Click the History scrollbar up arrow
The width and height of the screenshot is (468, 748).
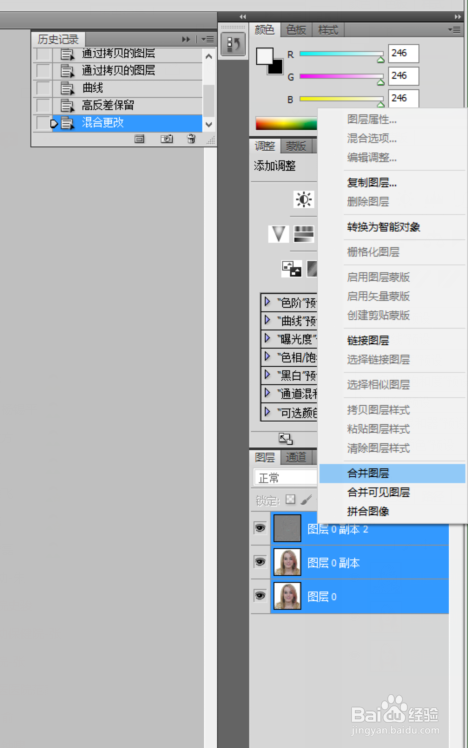coord(208,56)
